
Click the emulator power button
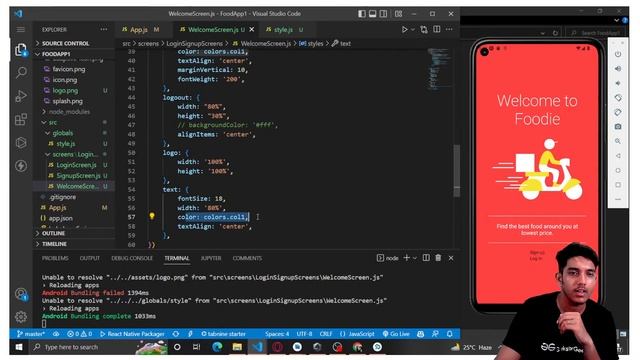coord(618,54)
